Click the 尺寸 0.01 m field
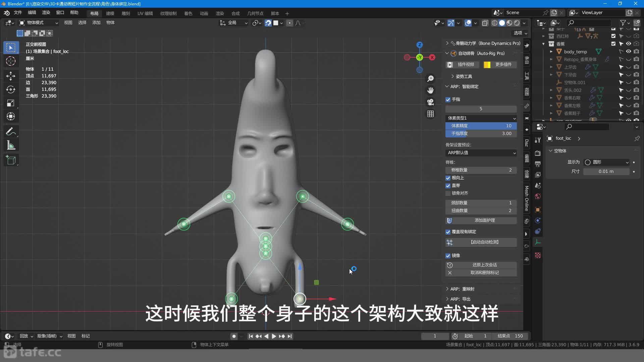The height and width of the screenshot is (362, 644). [606, 172]
